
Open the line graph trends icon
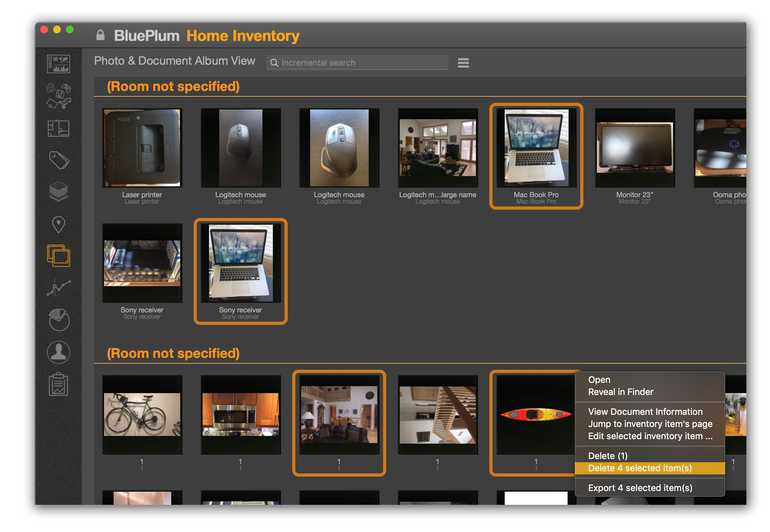click(x=58, y=288)
